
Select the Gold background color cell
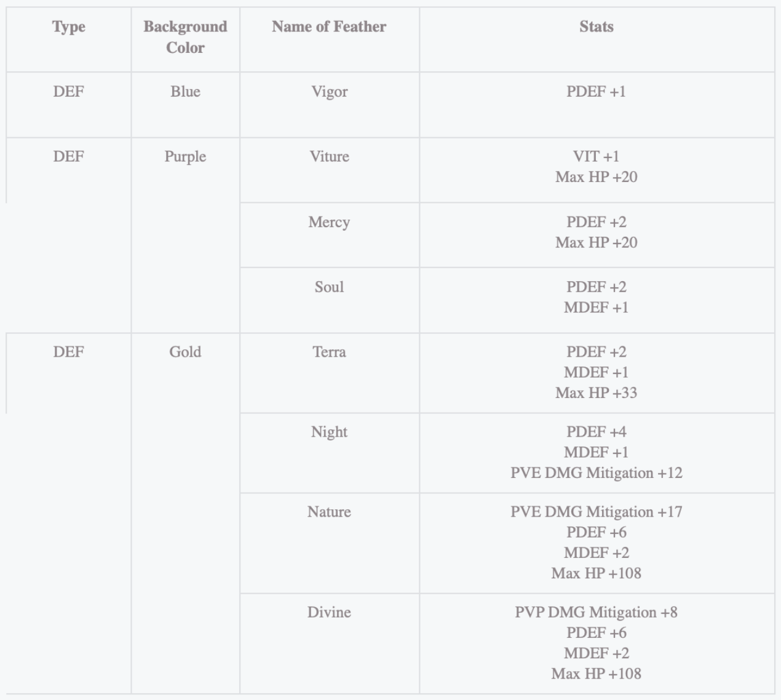185,352
